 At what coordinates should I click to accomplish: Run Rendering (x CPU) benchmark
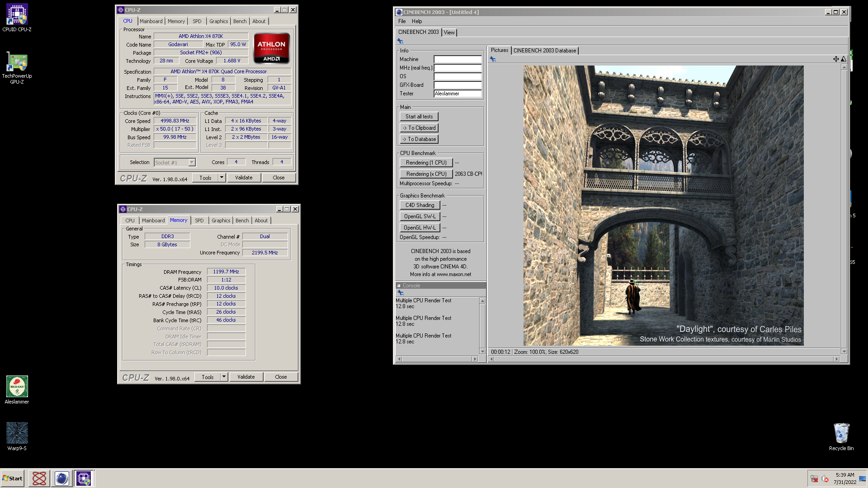click(x=426, y=174)
